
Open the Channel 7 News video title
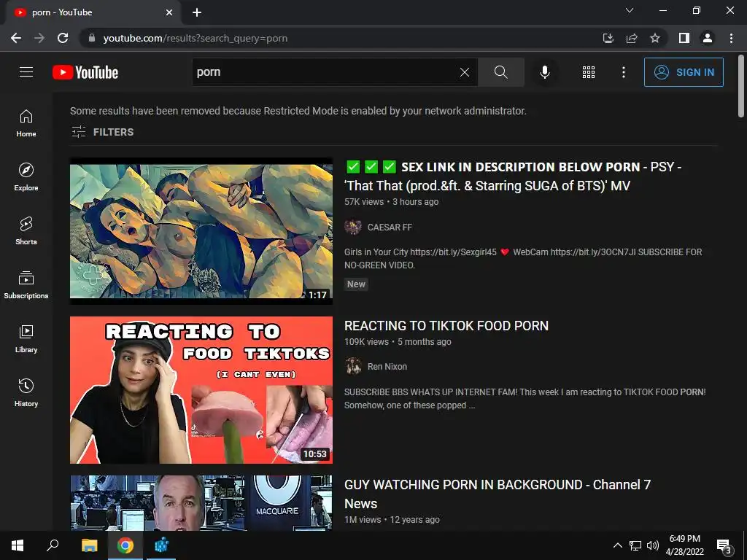coord(498,494)
